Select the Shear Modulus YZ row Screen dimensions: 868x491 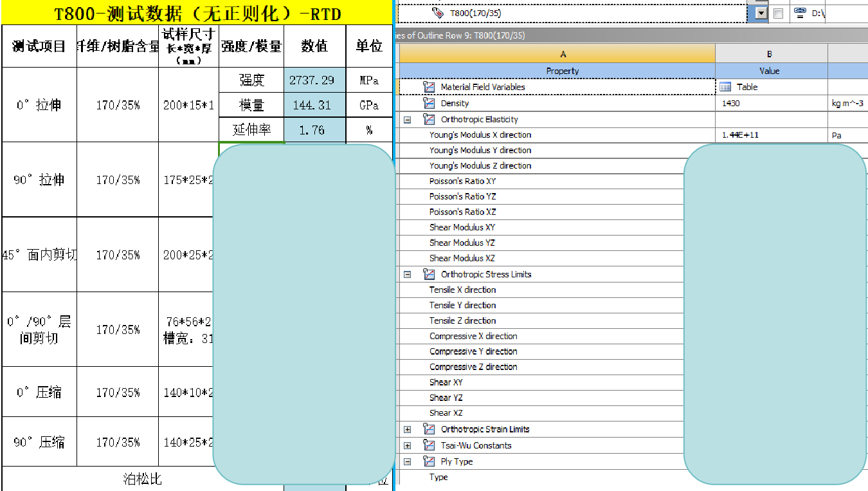541,243
